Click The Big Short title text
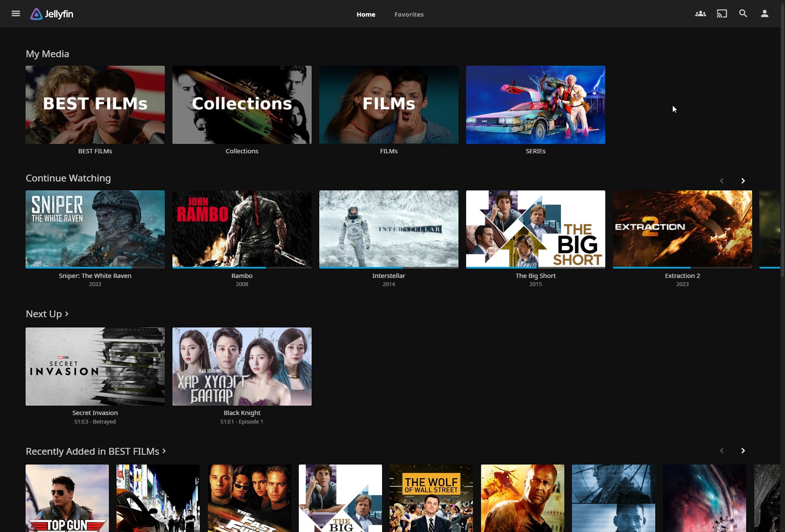This screenshot has width=785, height=532. pyautogui.click(x=536, y=276)
